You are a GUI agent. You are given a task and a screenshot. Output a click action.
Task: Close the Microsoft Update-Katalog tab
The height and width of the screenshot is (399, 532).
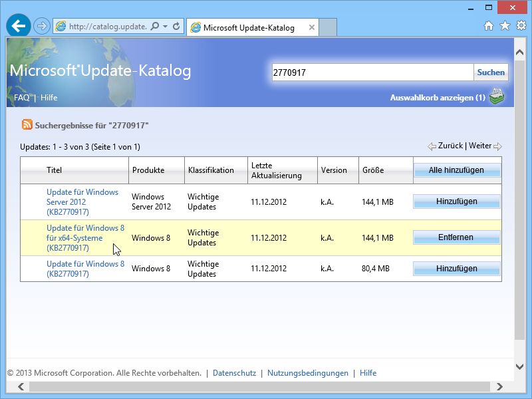(311, 27)
